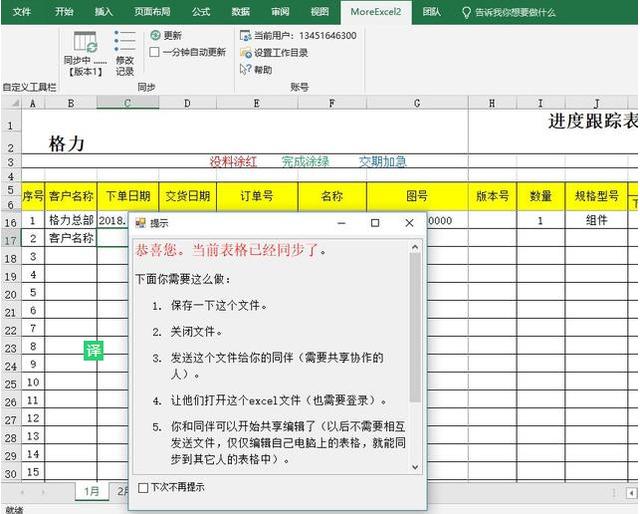This screenshot has width=640, height=514.
Task: Click the 更新 refresh icon
Action: coord(155,36)
